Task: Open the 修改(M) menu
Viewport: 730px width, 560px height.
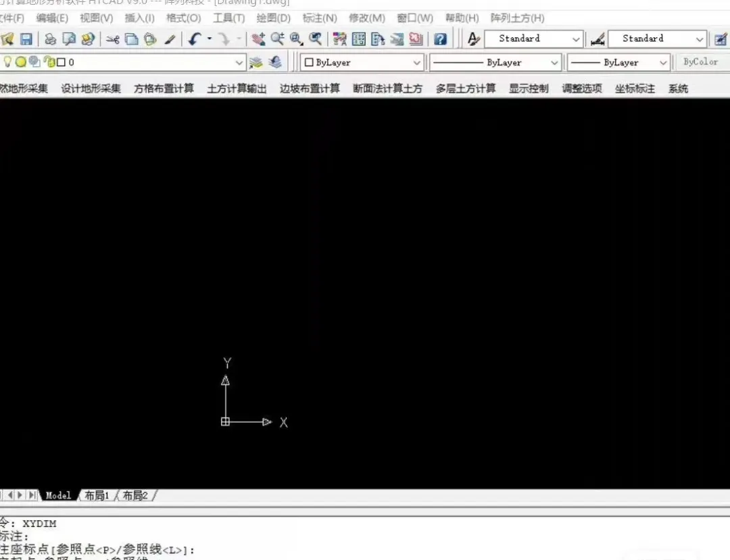Action: tap(367, 18)
